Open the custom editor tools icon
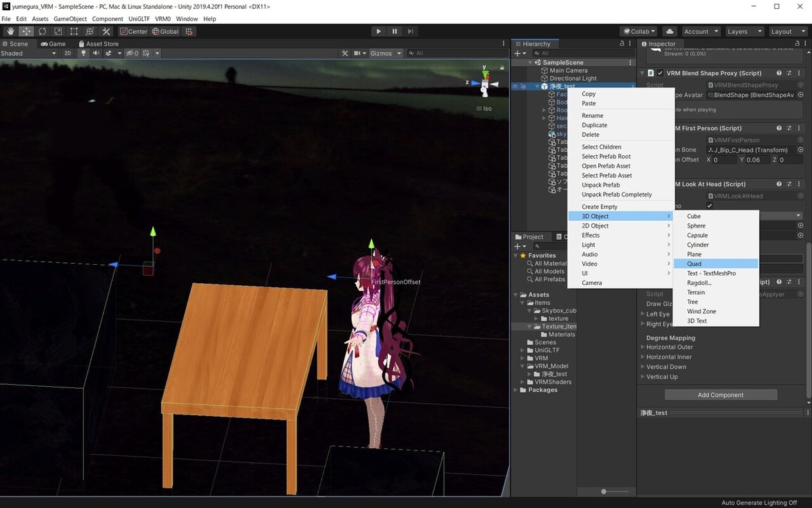 [106, 31]
